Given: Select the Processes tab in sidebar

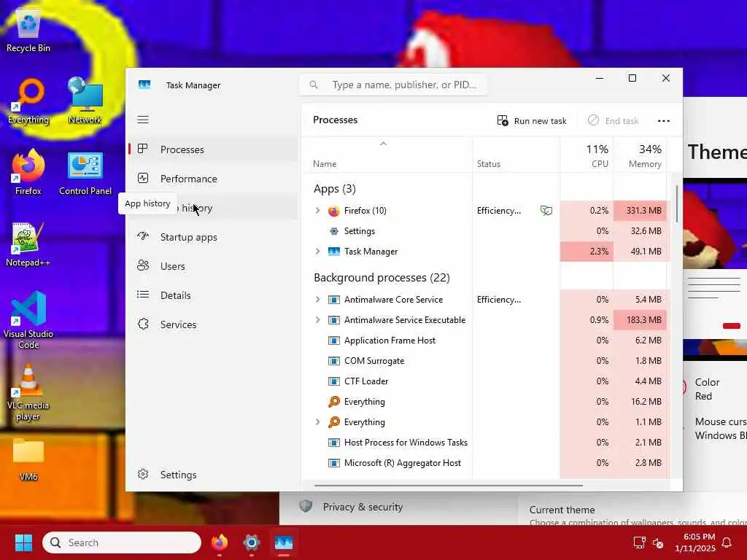Looking at the screenshot, I should [x=213, y=149].
